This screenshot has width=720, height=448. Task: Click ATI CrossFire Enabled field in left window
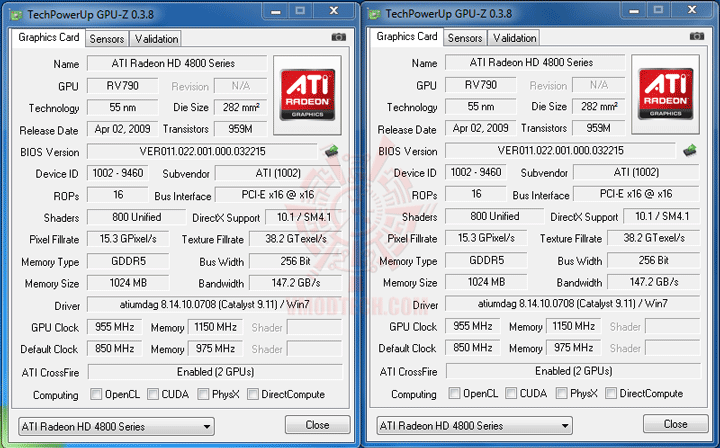pos(215,372)
